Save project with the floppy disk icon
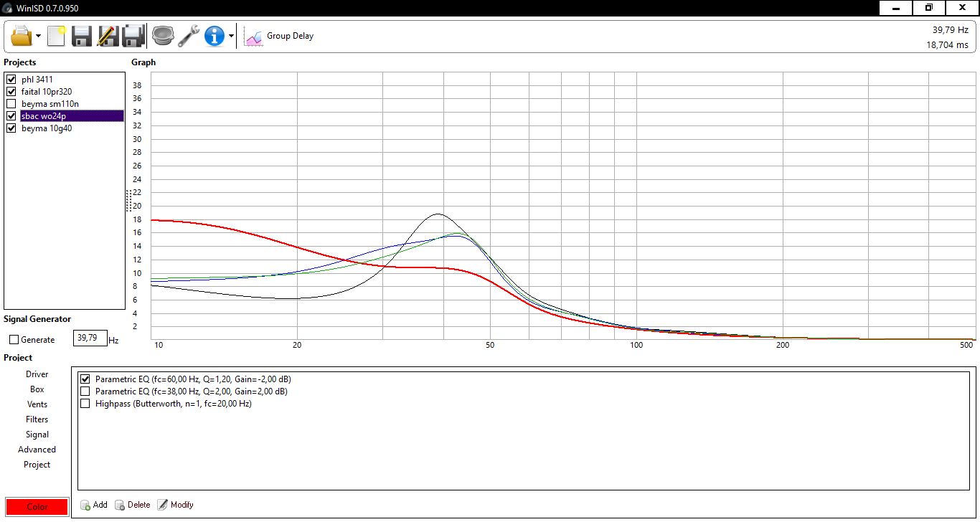Screen dimensions: 980x522 pyautogui.click(x=82, y=36)
